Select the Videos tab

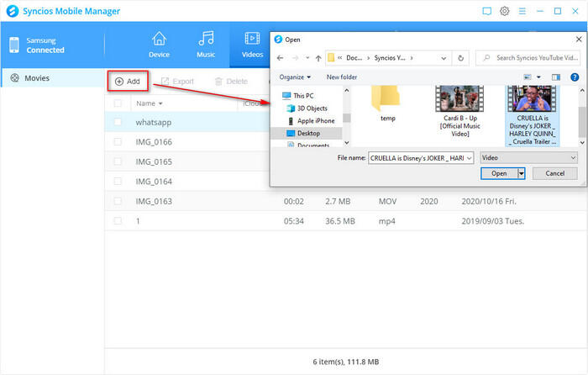(x=251, y=45)
